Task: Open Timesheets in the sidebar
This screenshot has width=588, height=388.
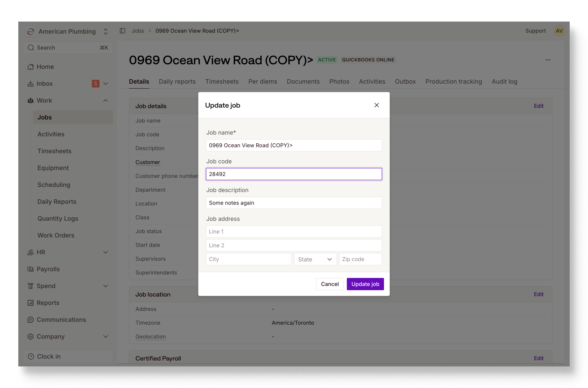Action: (54, 151)
